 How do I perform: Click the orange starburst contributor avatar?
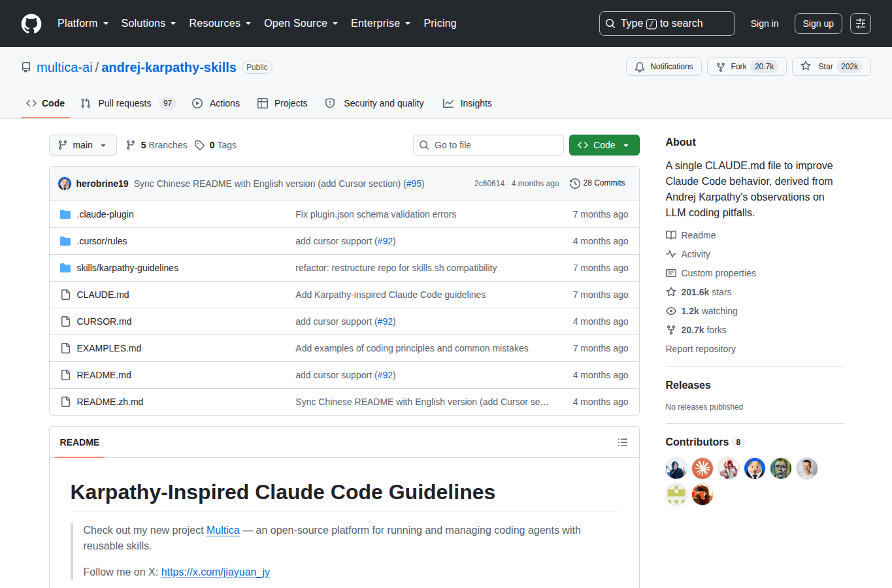coord(702,468)
